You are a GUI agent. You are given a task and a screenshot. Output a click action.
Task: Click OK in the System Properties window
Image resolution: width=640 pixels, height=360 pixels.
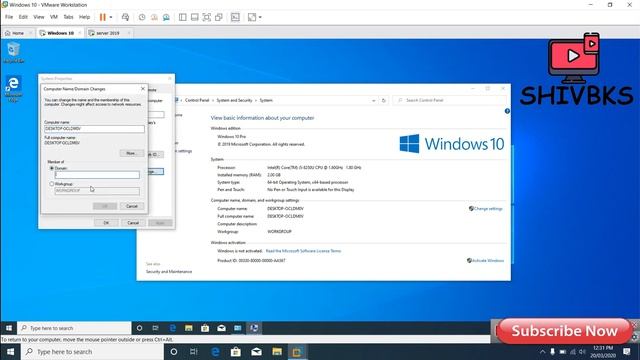[x=106, y=223]
